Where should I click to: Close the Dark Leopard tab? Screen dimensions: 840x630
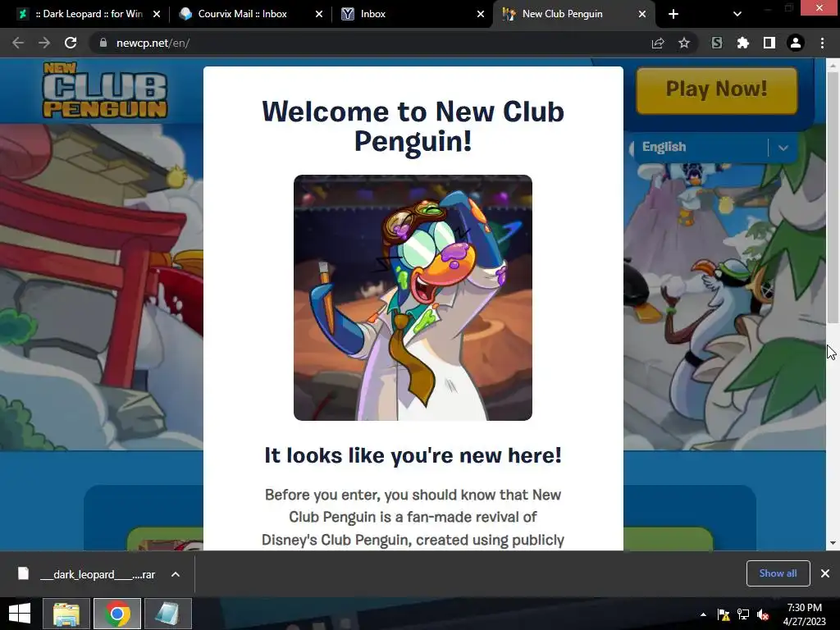[x=157, y=14]
